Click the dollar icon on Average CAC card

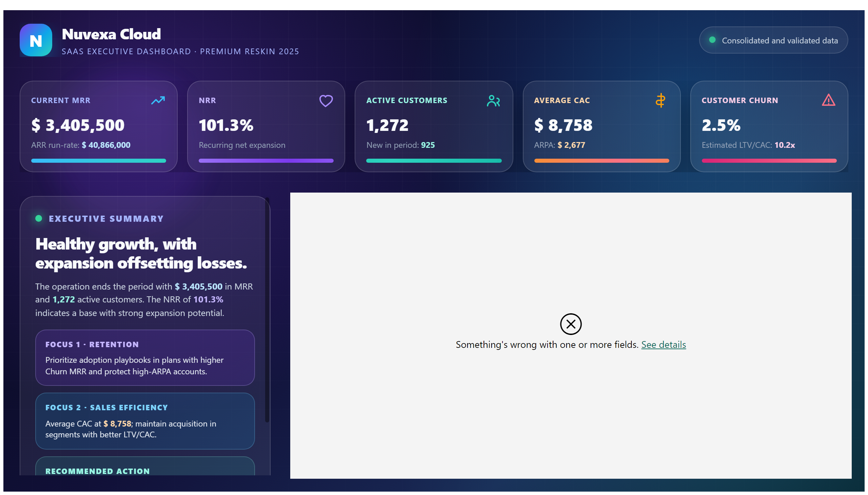(x=660, y=100)
